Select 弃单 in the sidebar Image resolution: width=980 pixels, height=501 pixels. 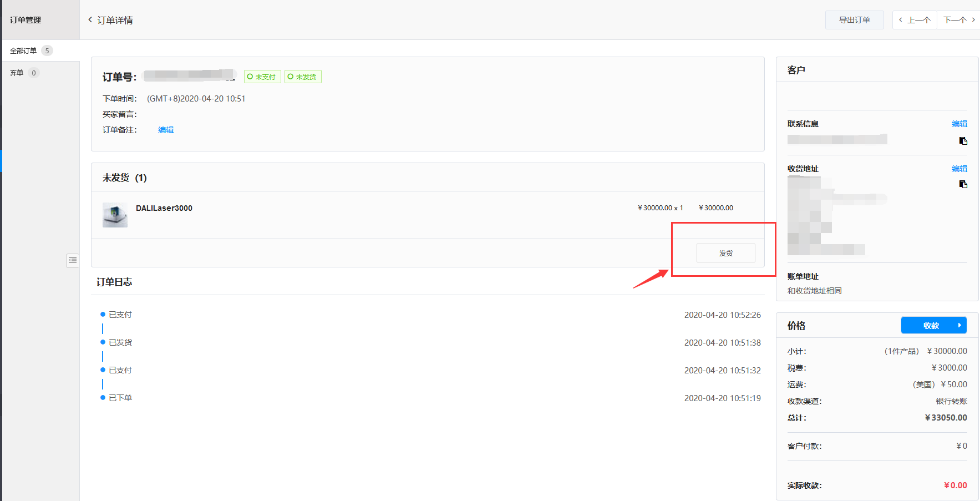pyautogui.click(x=17, y=73)
